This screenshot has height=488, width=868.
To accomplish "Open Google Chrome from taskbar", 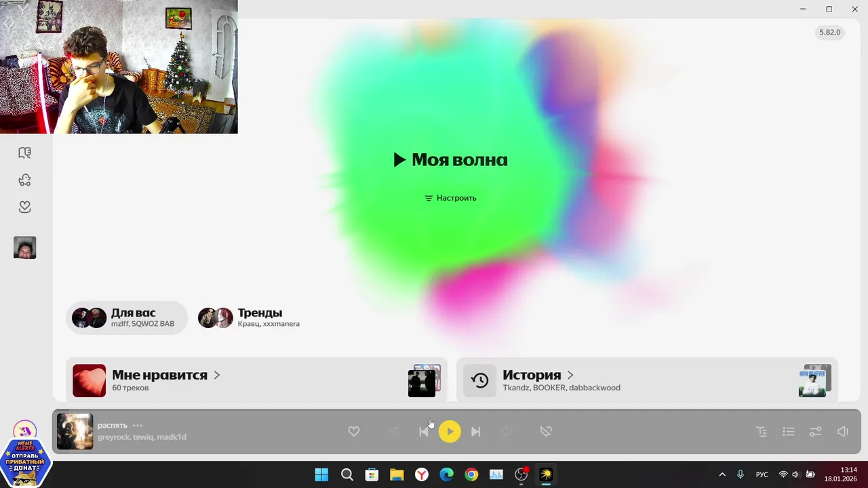I will coord(471,475).
